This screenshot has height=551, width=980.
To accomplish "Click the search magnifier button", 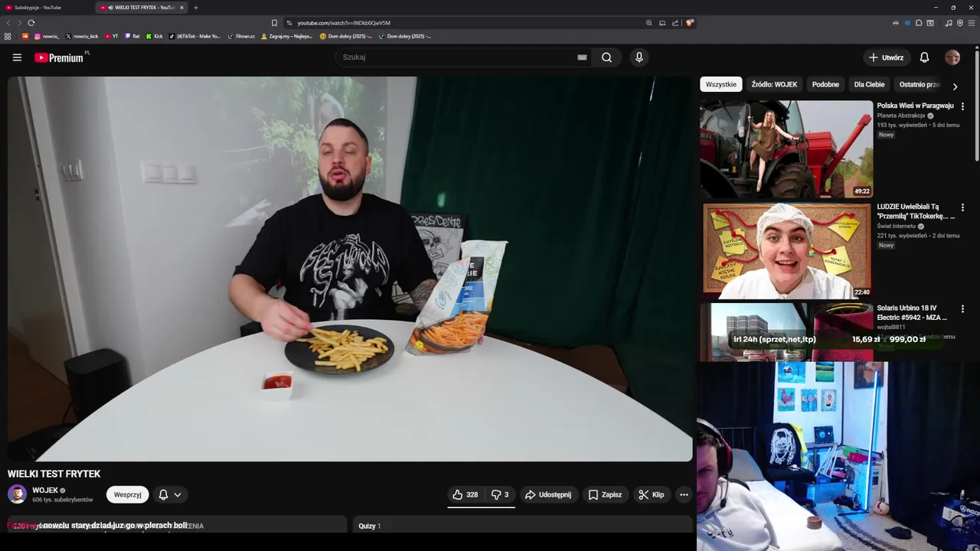I will [x=606, y=57].
